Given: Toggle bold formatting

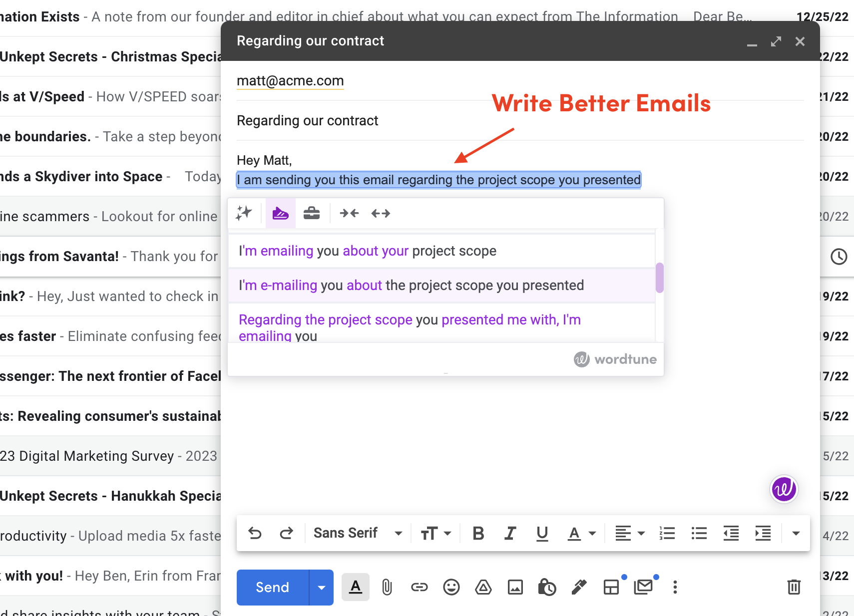Looking at the screenshot, I should pos(478,533).
